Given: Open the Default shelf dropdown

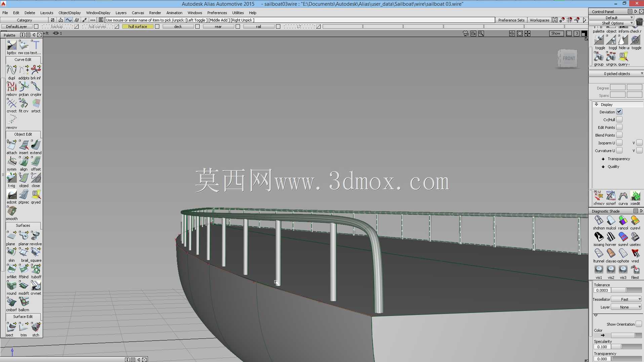Looking at the screenshot, I should pyautogui.click(x=611, y=18).
